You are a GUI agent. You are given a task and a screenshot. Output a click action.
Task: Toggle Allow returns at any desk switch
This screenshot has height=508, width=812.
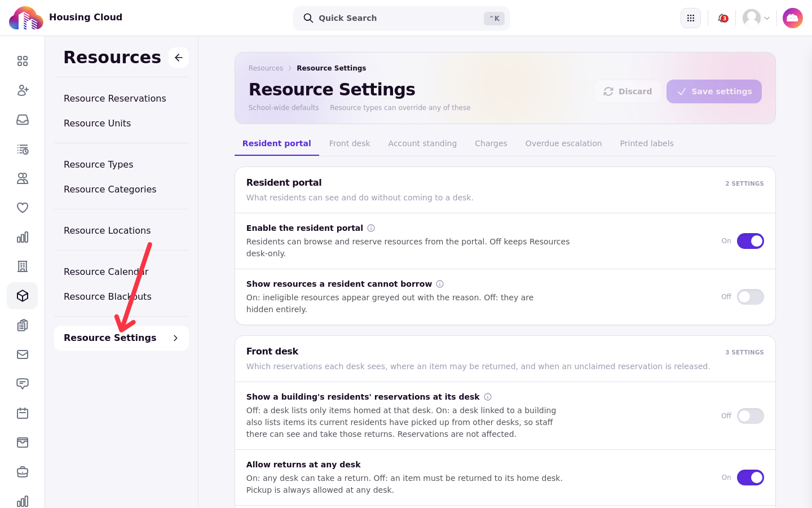tap(751, 478)
